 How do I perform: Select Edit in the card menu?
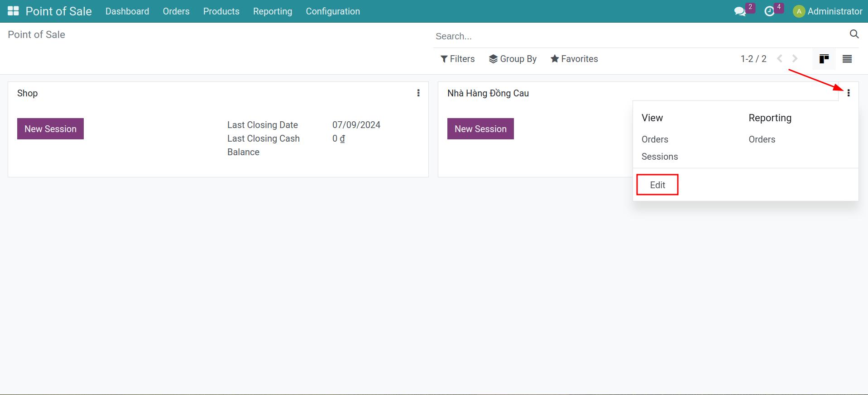click(x=657, y=185)
